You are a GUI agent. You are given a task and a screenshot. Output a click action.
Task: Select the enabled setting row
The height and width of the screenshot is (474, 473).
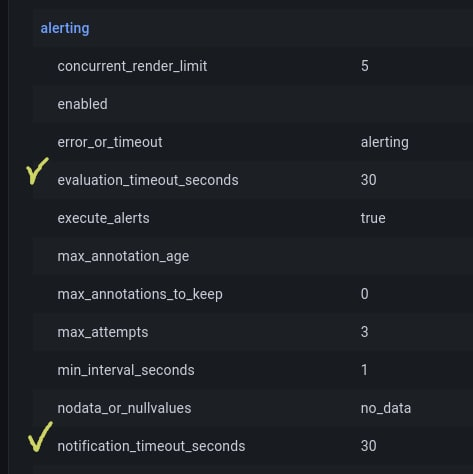[253, 104]
